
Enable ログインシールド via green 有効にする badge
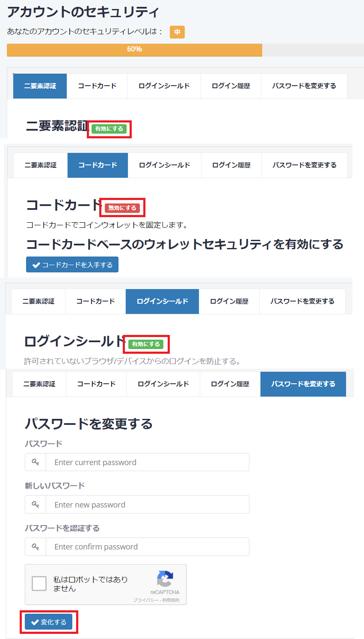tap(146, 344)
